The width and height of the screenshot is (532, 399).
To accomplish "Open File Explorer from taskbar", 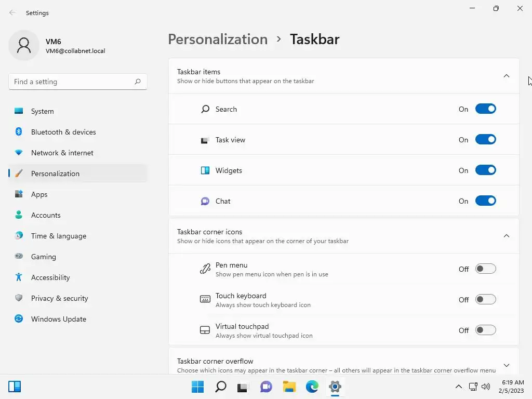I will [x=289, y=387].
